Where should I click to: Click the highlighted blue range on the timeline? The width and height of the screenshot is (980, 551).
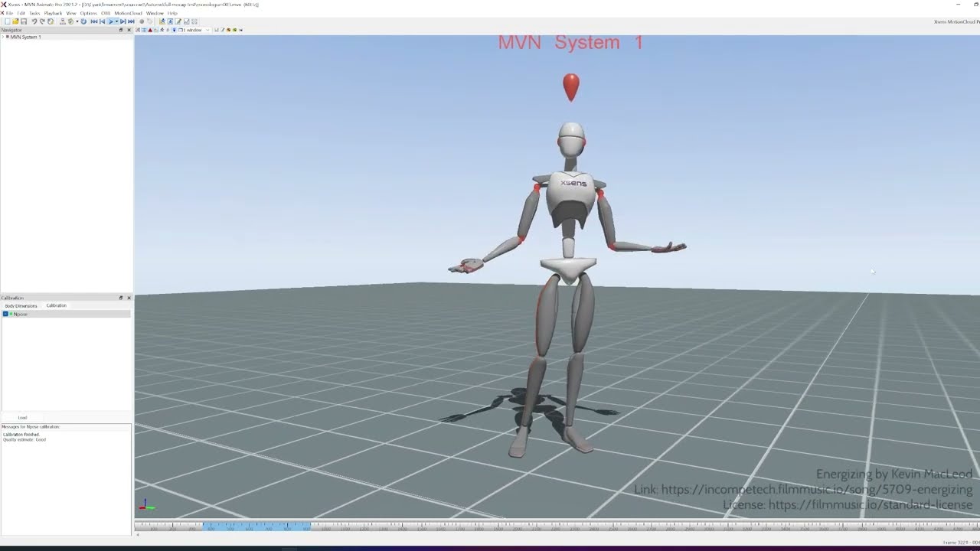coord(256,527)
